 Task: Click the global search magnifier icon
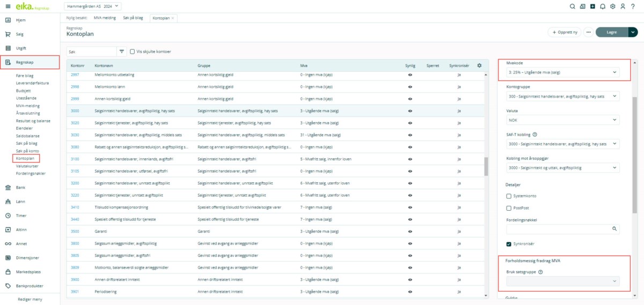[573, 6]
